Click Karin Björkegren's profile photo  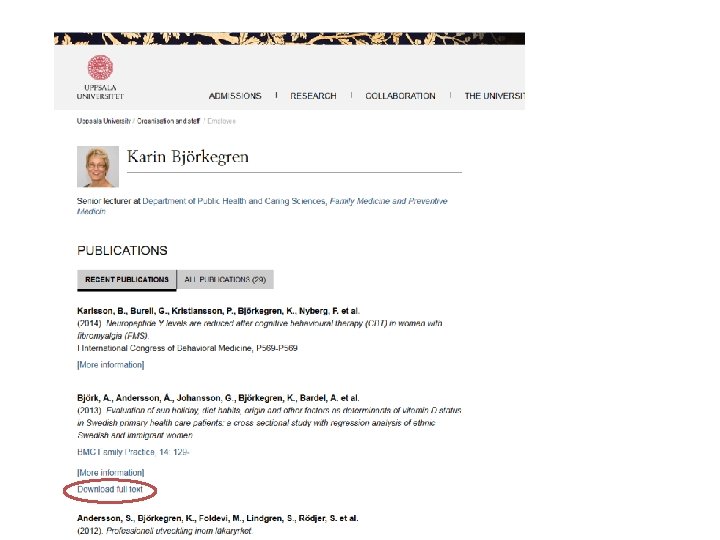click(98, 167)
